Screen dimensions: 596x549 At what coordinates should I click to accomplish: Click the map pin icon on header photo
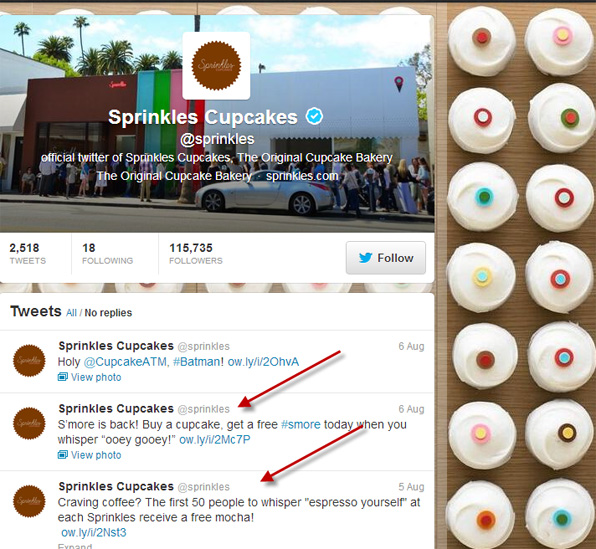(399, 84)
